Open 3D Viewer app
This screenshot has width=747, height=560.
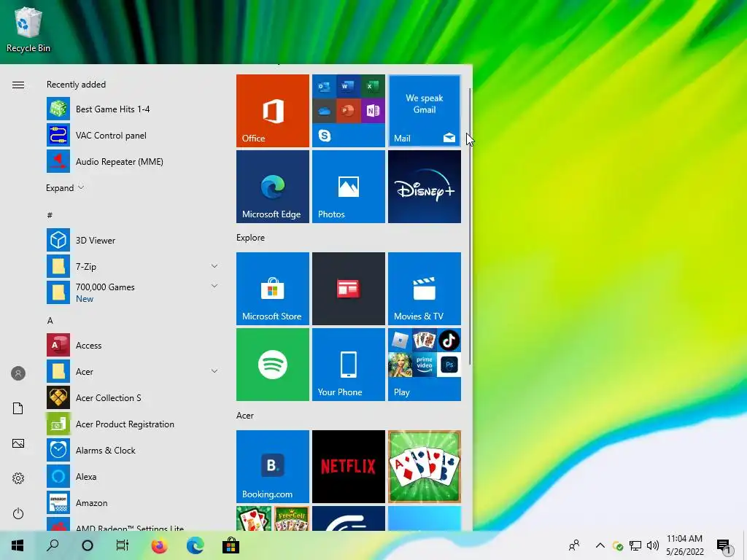point(133,240)
